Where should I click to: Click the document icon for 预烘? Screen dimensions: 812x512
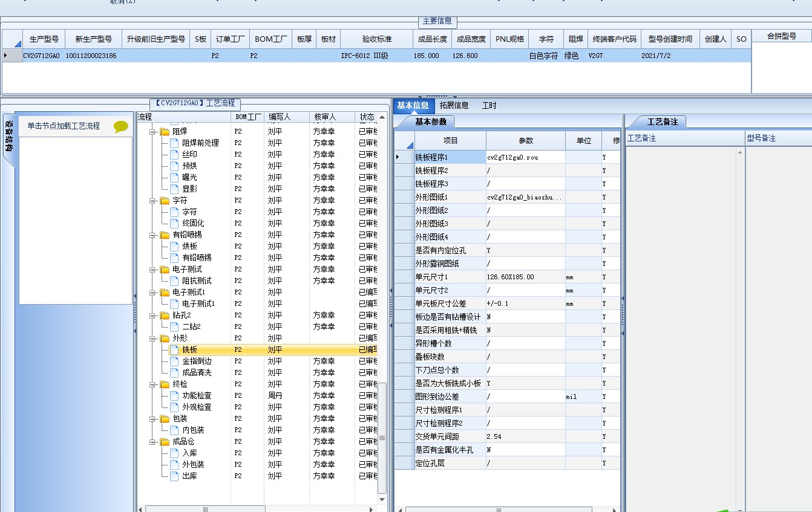tap(175, 166)
